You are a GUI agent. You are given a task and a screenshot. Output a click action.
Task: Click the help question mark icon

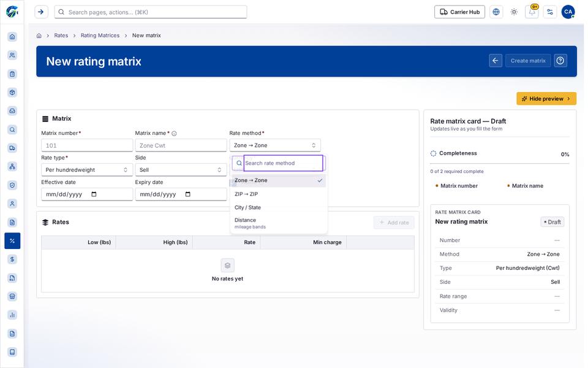(x=560, y=61)
